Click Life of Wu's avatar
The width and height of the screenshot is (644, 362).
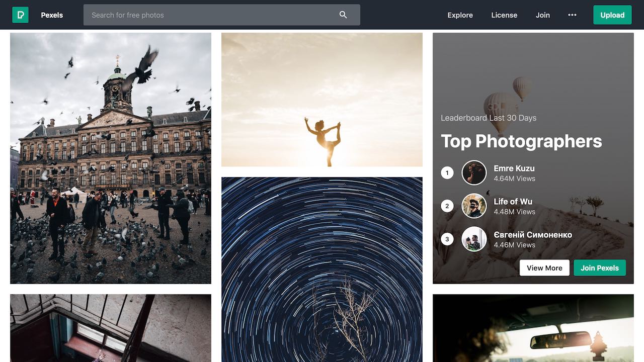(474, 206)
